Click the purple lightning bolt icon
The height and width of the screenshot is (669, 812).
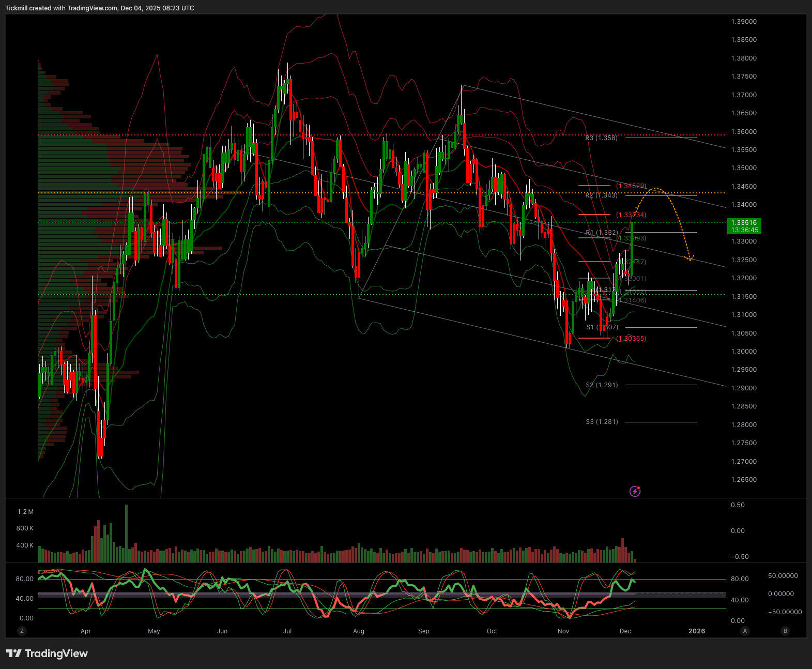(x=635, y=491)
